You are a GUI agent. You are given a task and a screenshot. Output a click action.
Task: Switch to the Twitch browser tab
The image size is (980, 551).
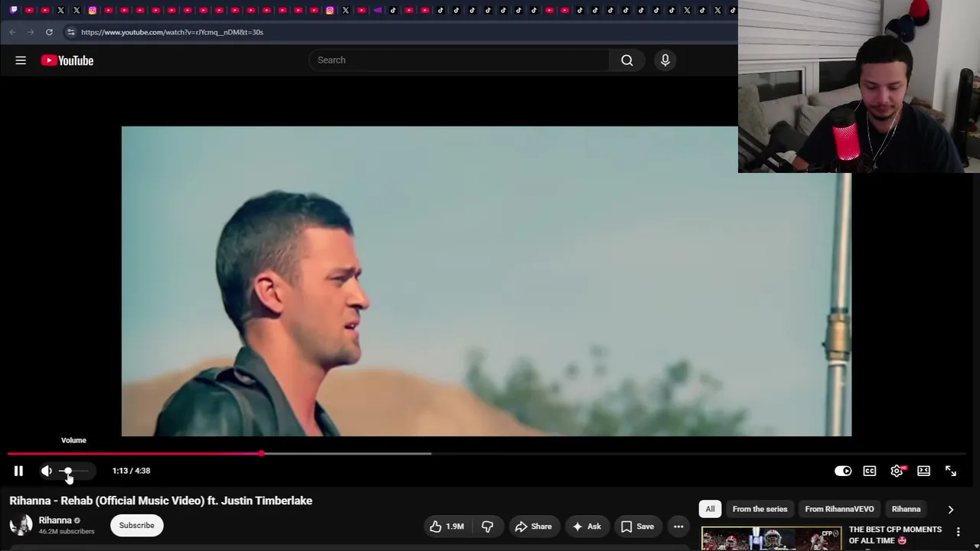pyautogui.click(x=13, y=10)
